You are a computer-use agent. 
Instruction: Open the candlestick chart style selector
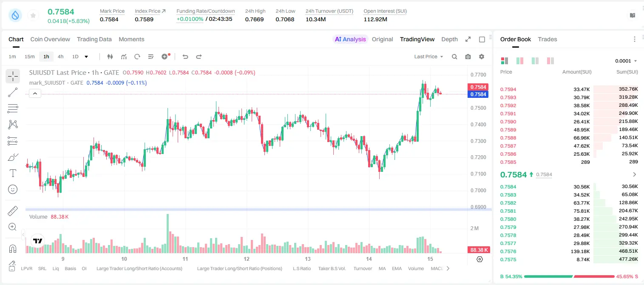tap(110, 57)
